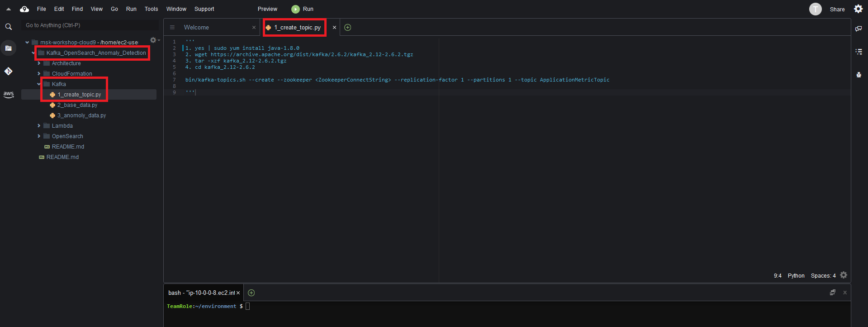Open the user avatar T icon
This screenshot has height=327, width=868.
point(815,9)
